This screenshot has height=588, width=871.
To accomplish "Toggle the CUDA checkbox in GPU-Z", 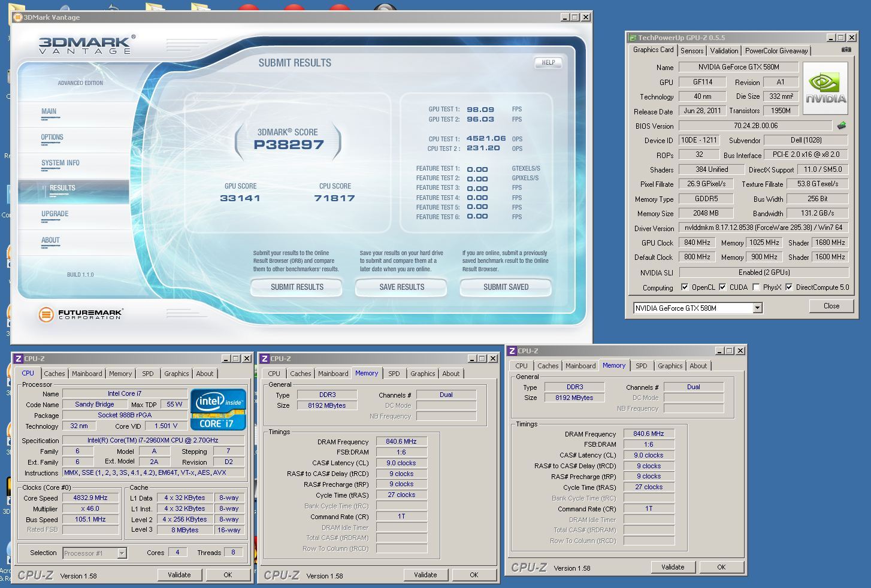I will (x=722, y=287).
